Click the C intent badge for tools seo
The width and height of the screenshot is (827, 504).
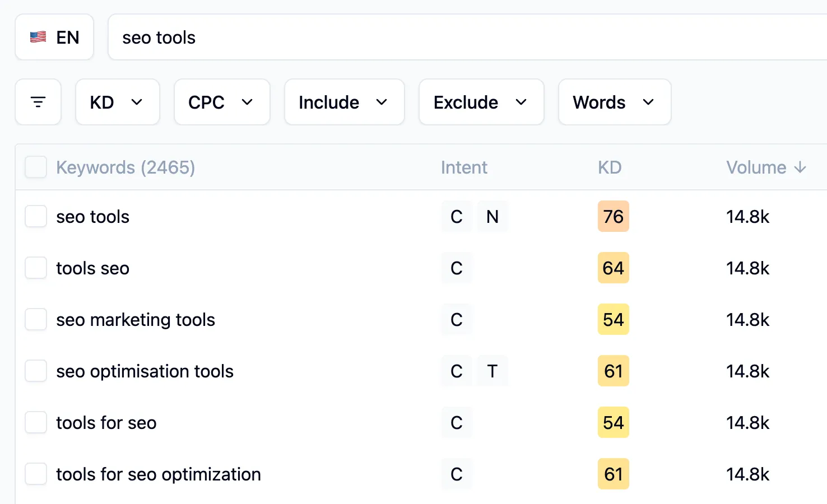[457, 268]
